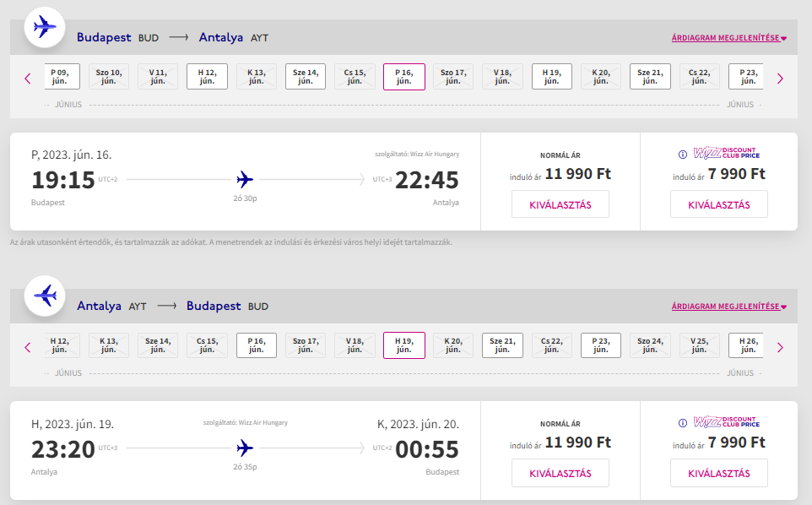
Task: Select return date Sze 21, jún.
Action: pyautogui.click(x=502, y=345)
